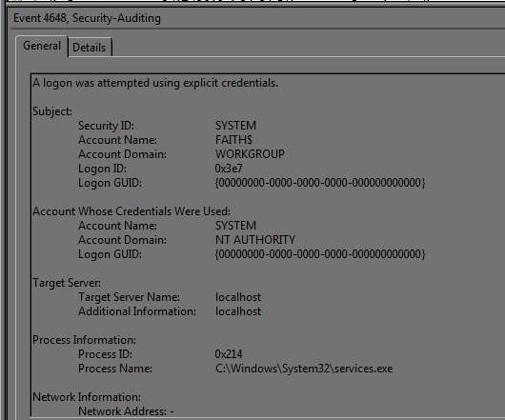The height and width of the screenshot is (420, 505).
Task: Click the credentials account Logon GUID value
Action: click(x=320, y=254)
